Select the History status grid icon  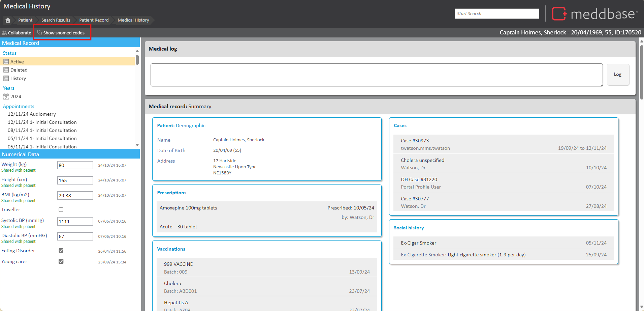[x=6, y=78]
